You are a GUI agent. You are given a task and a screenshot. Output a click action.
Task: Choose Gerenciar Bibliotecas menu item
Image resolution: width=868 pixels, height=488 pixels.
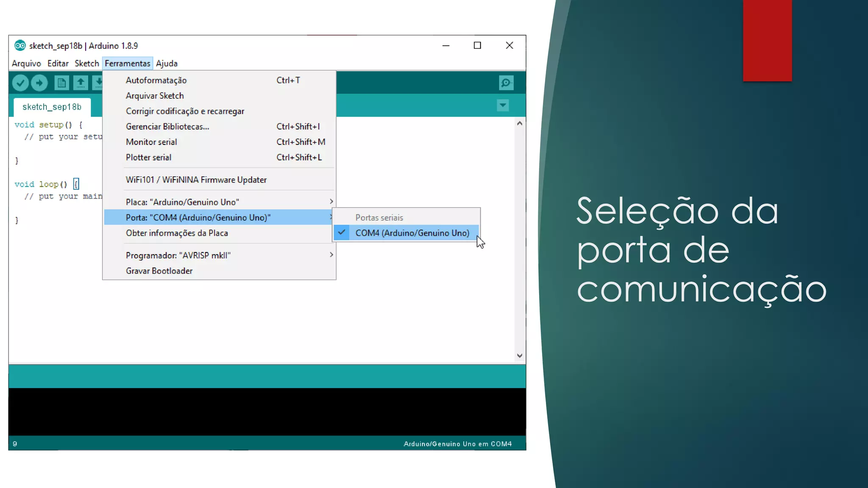167,127
